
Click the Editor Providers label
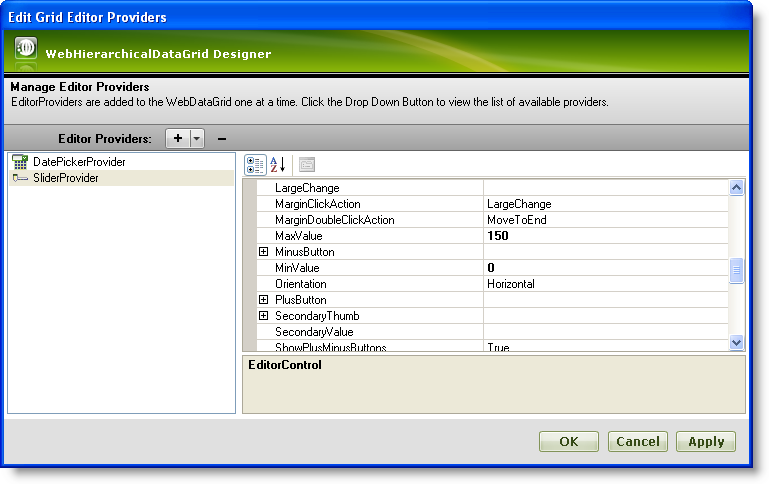[105, 139]
